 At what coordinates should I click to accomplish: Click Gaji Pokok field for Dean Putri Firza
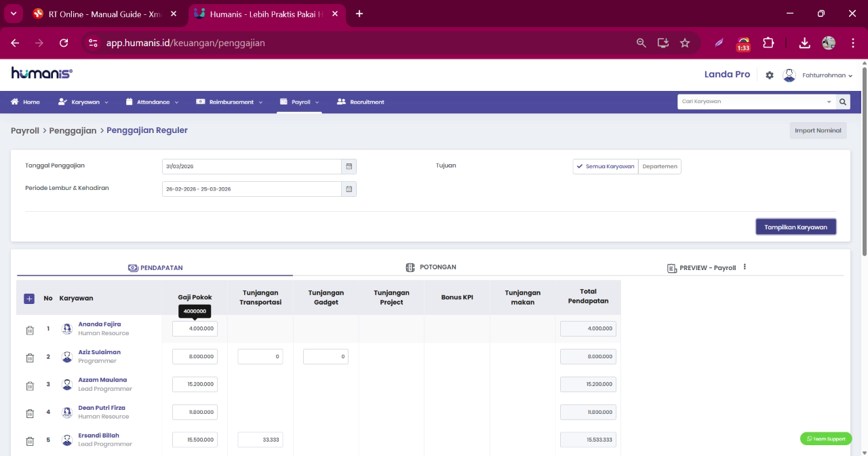point(195,412)
